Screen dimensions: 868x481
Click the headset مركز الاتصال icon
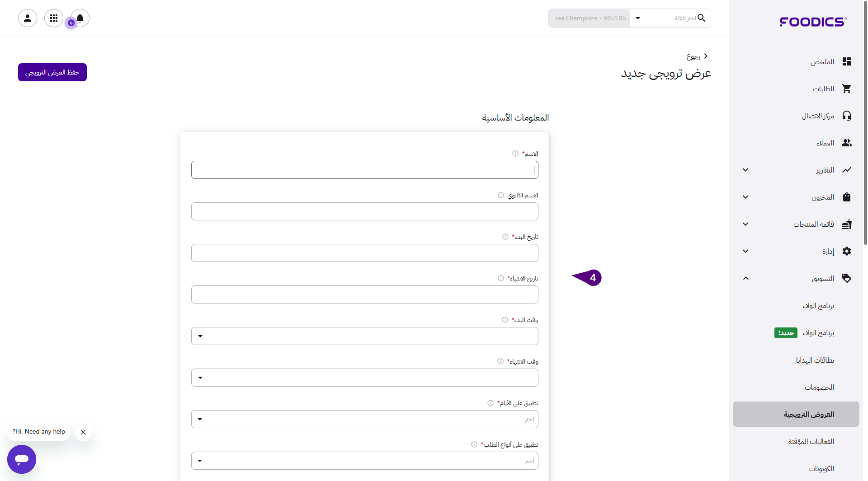[x=846, y=116]
